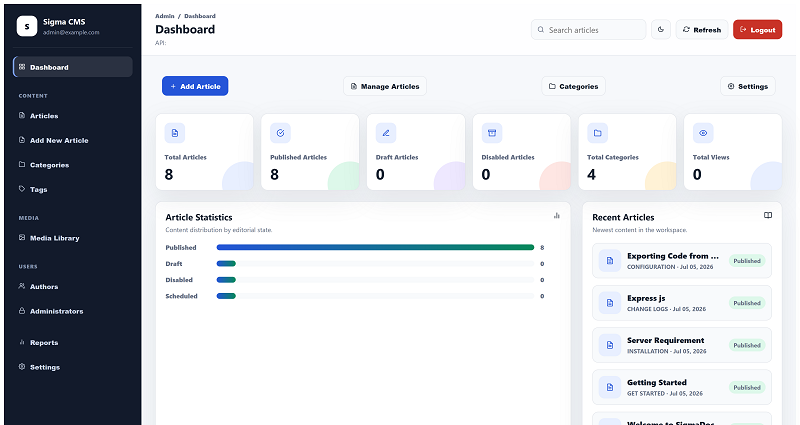This screenshot has height=425, width=800.
Task: Open the Exporting Code from recent article
Action: pos(682,261)
